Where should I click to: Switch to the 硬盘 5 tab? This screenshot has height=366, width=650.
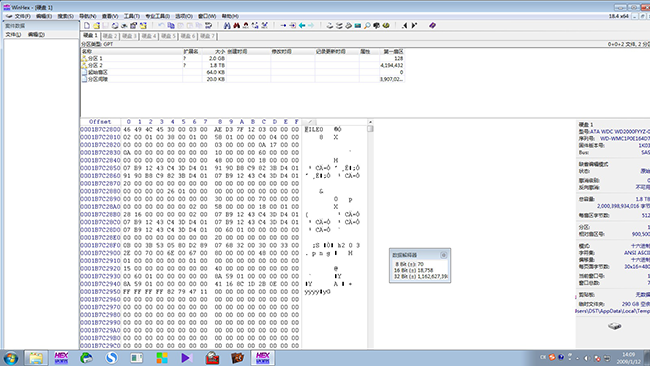tap(168, 36)
